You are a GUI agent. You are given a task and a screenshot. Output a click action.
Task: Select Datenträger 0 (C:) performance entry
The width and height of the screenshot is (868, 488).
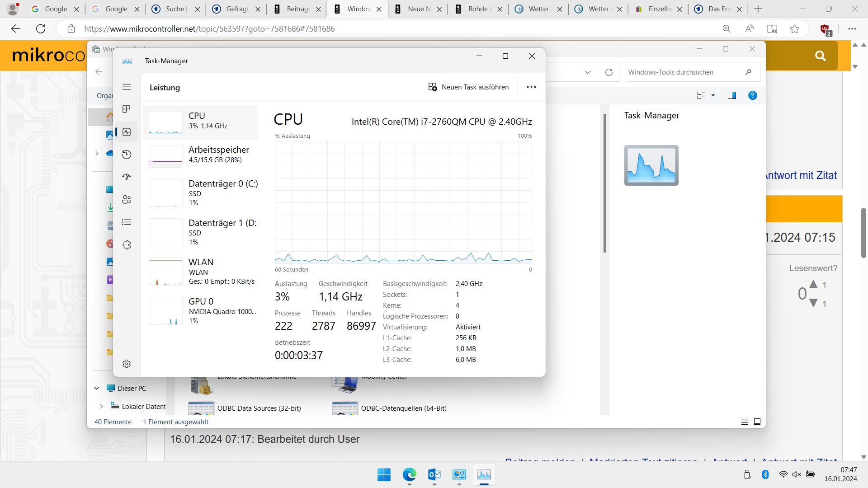pos(200,193)
